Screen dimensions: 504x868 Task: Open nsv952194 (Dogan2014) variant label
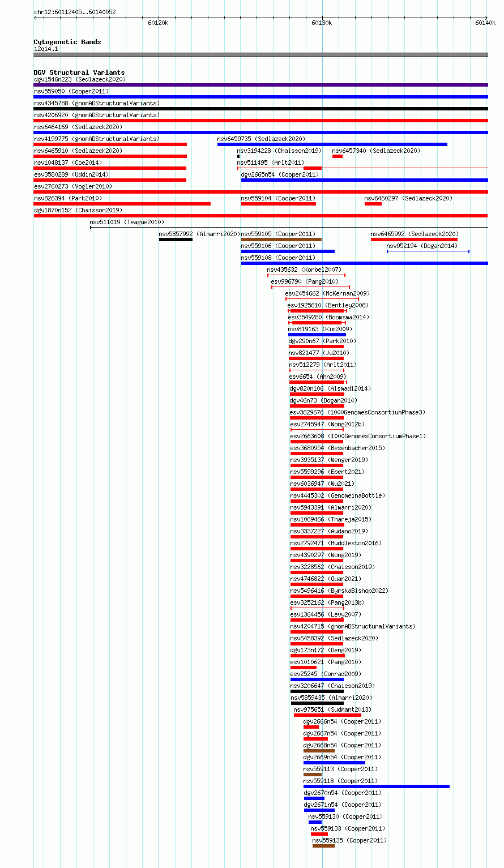coord(422,246)
